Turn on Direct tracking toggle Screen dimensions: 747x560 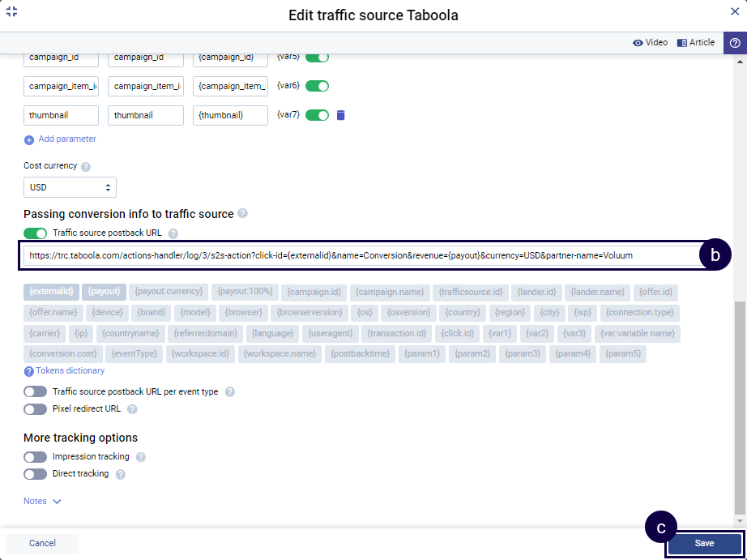(x=36, y=474)
